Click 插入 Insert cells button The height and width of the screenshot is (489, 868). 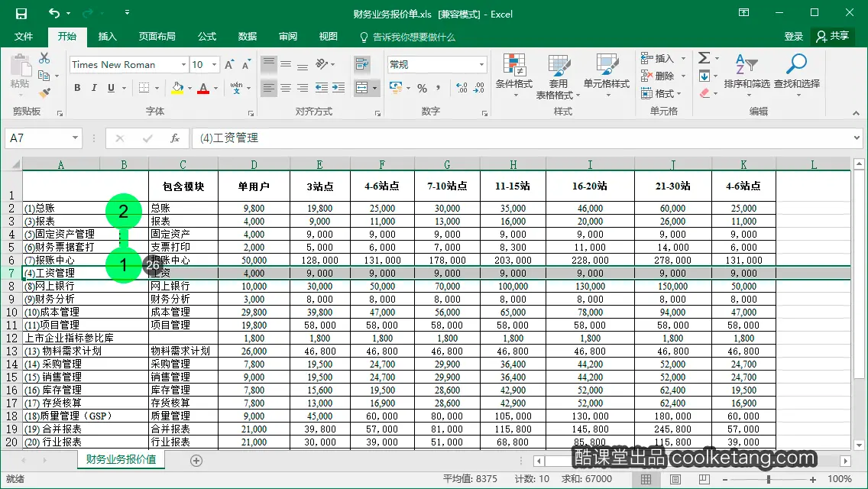(663, 58)
